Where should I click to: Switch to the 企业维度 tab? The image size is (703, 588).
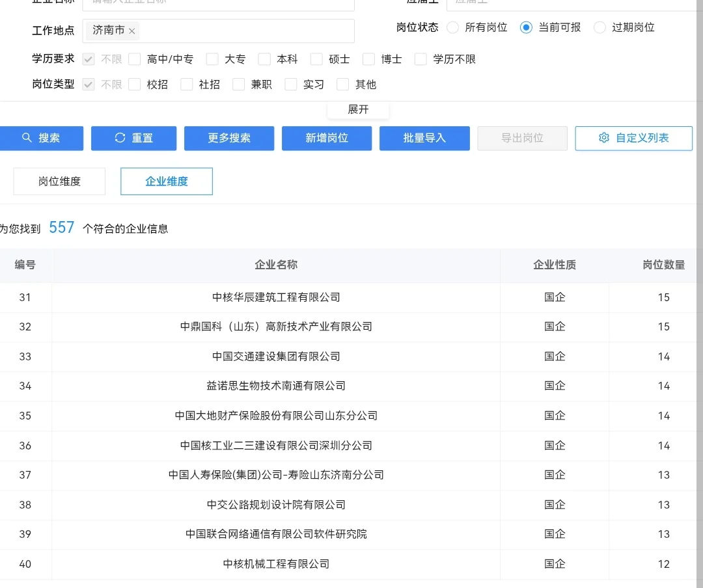(167, 181)
